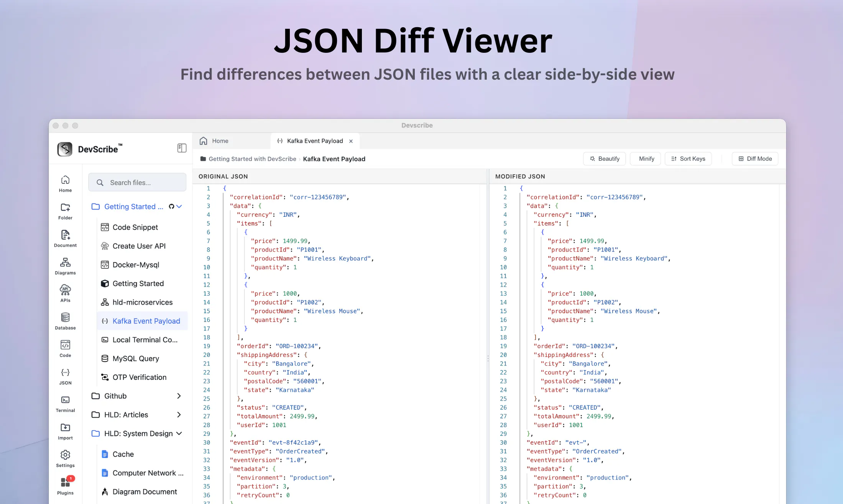The image size is (843, 504).
Task: Click Getting Started with DevScribe breadcrumb
Action: point(252,159)
